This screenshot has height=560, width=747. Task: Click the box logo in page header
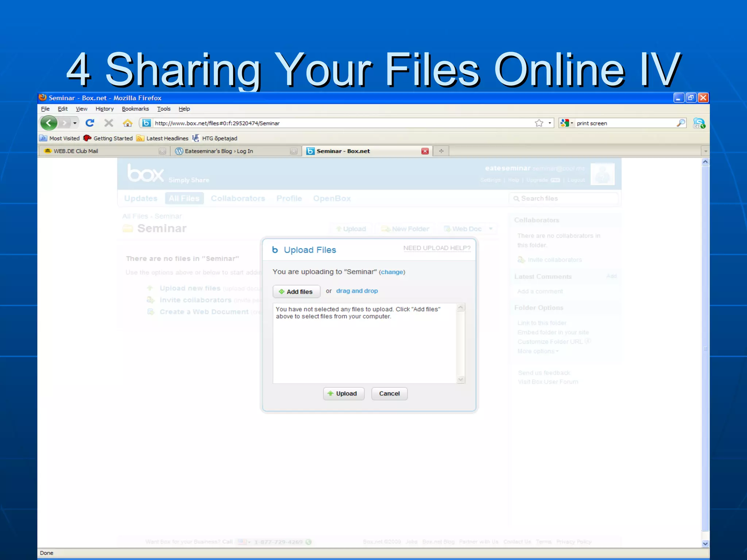(146, 173)
